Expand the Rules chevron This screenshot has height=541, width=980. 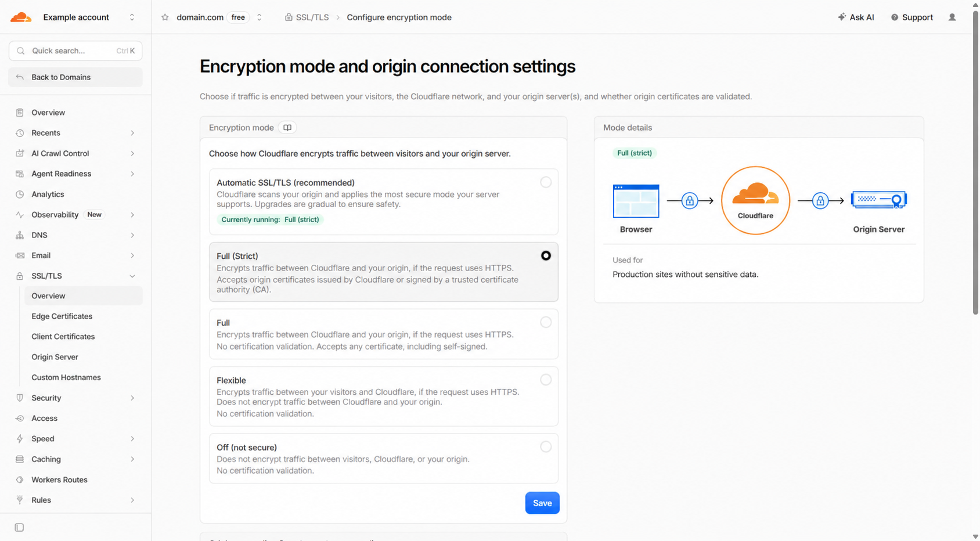click(x=132, y=500)
